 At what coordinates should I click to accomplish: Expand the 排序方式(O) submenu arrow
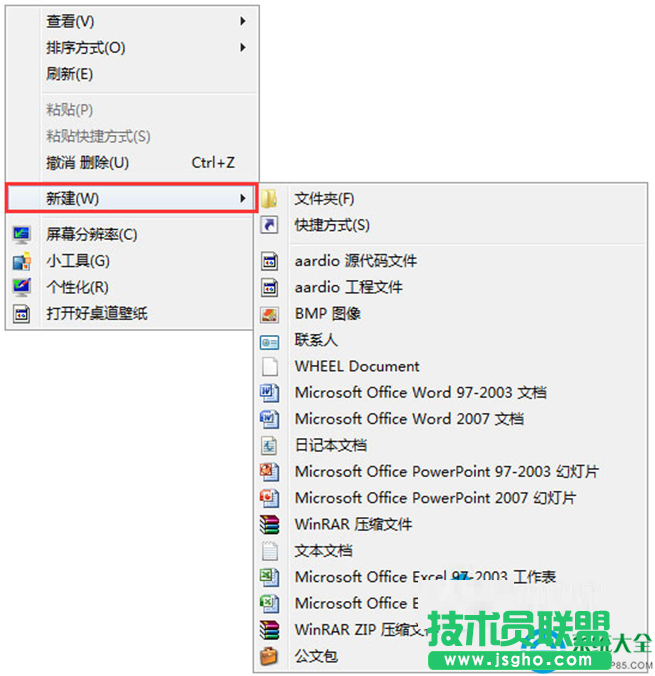click(x=243, y=47)
